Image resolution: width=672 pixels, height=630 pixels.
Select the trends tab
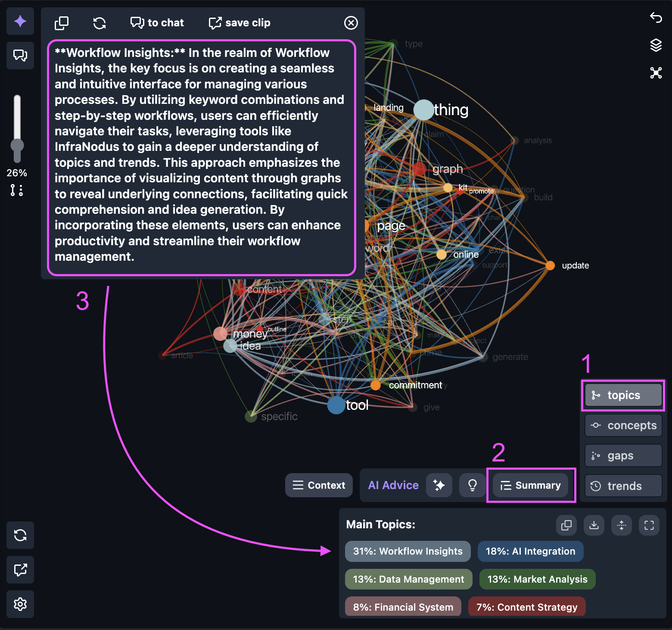[623, 486]
